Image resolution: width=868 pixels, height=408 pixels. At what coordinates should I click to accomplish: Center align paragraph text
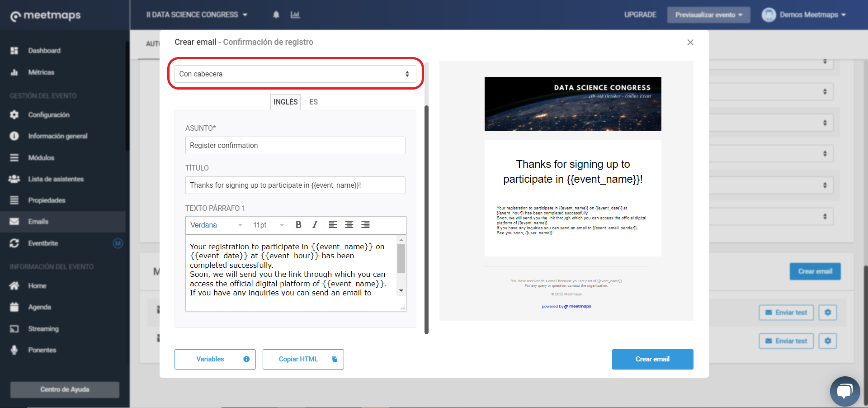click(349, 225)
